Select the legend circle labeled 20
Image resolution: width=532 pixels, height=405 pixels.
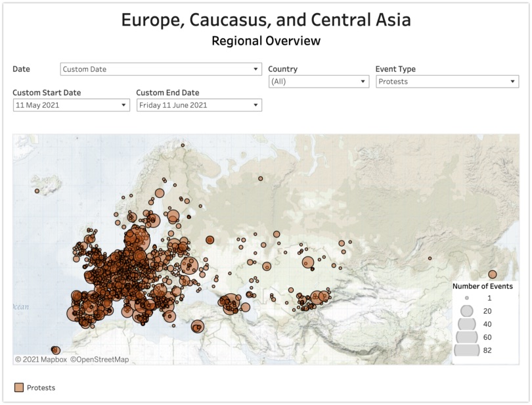[467, 310]
